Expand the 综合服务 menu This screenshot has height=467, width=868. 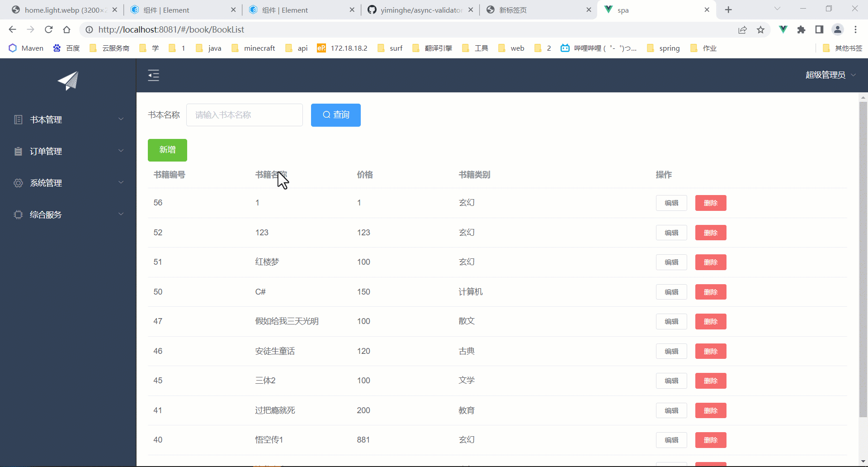(x=68, y=214)
